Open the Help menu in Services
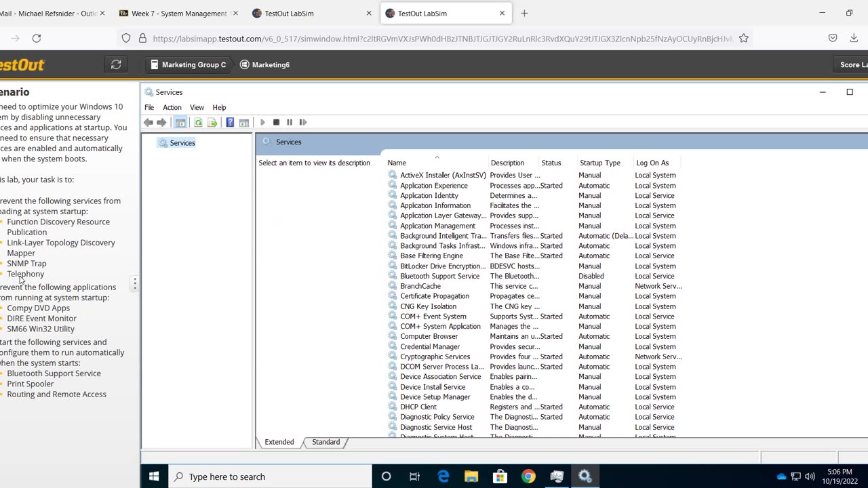The image size is (868, 488). [x=219, y=107]
